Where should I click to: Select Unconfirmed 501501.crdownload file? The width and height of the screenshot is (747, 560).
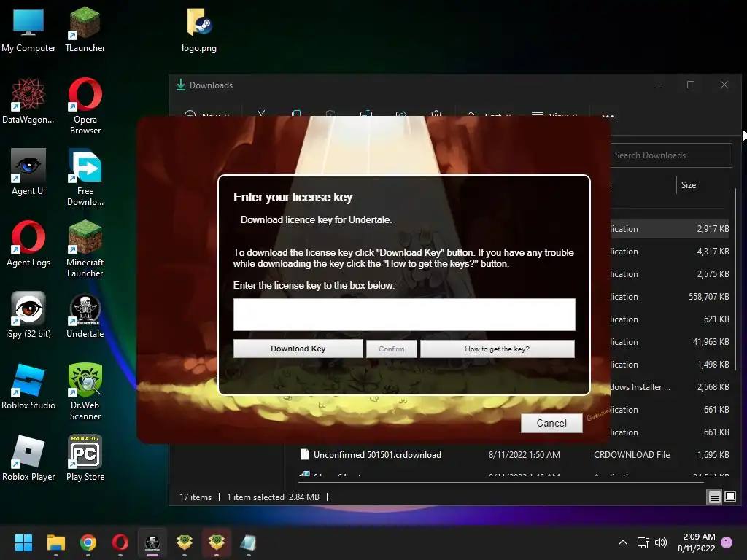[514, 455]
